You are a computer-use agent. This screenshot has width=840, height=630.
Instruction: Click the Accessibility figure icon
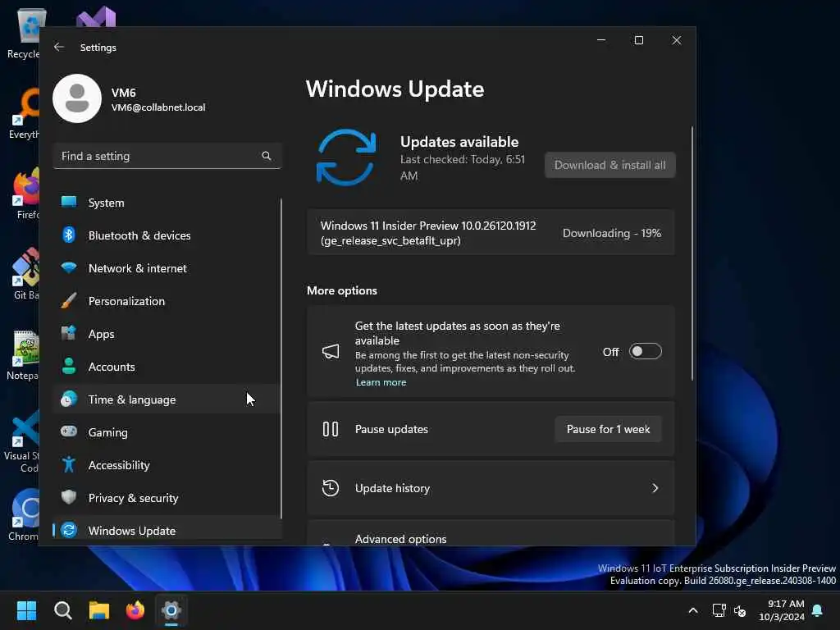coord(69,464)
